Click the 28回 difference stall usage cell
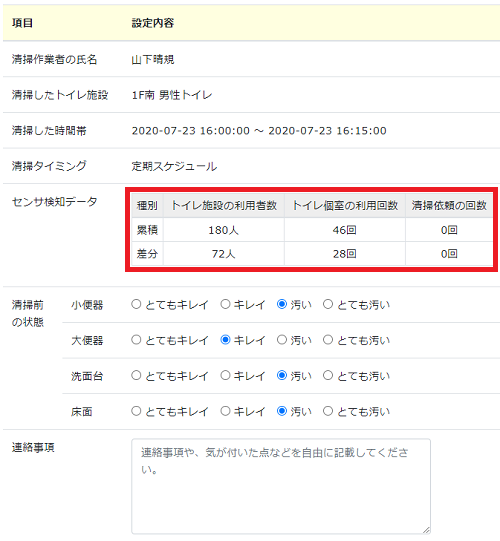 point(345,254)
